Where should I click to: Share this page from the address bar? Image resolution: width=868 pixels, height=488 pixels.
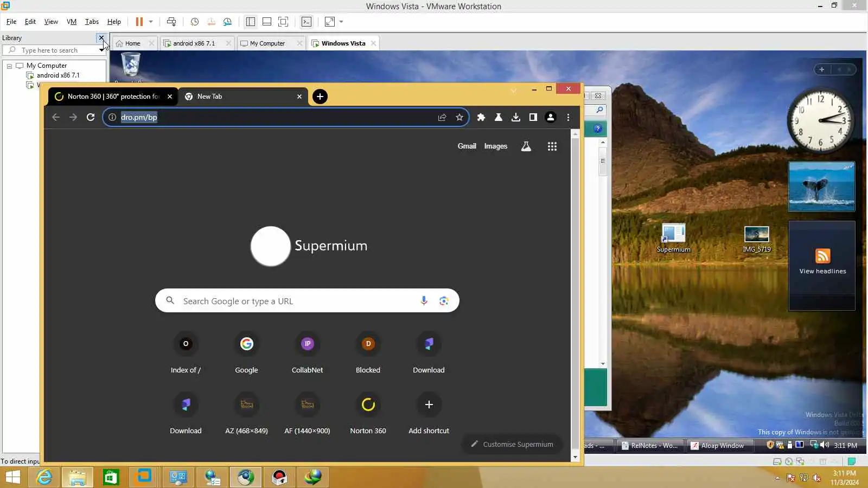[442, 117]
